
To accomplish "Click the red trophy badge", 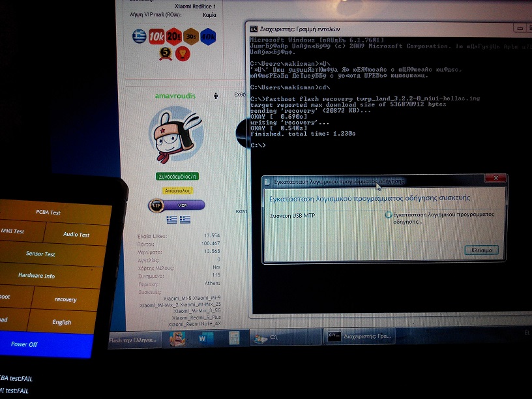I will pyautogui.click(x=183, y=53).
